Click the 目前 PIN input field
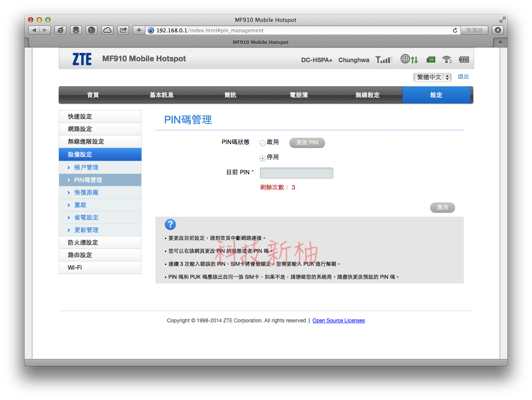The height and width of the screenshot is (400, 532). pos(297,173)
